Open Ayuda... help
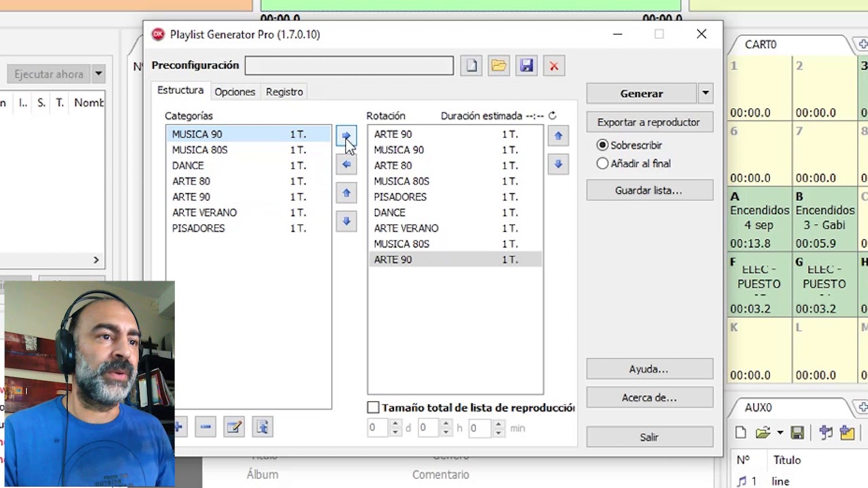This screenshot has width=868, height=488. click(649, 369)
